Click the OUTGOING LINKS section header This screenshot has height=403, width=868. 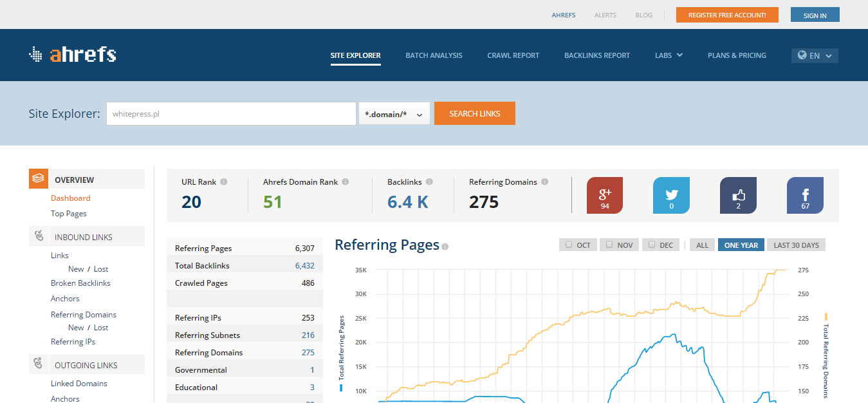click(87, 364)
